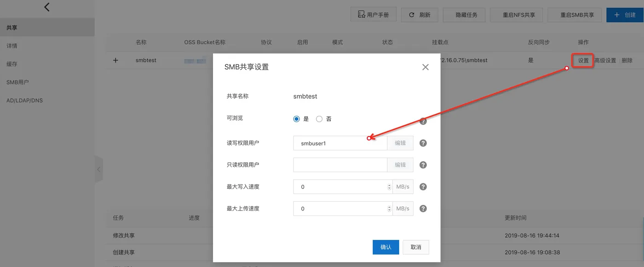Click timestamp 2019-08-16 19:44:14
This screenshot has width=644, height=267.
(532, 235)
